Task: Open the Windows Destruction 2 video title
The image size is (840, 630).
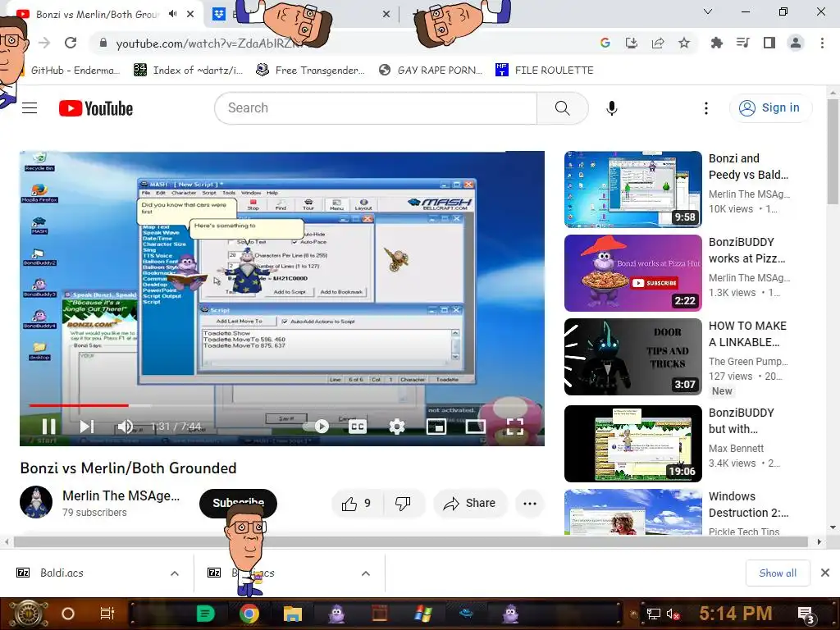Action: 748,504
